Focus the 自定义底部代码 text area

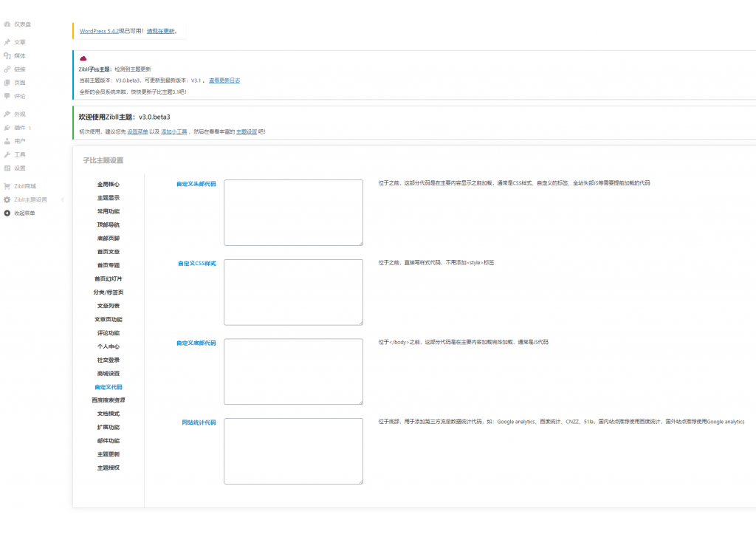pyautogui.click(x=293, y=372)
